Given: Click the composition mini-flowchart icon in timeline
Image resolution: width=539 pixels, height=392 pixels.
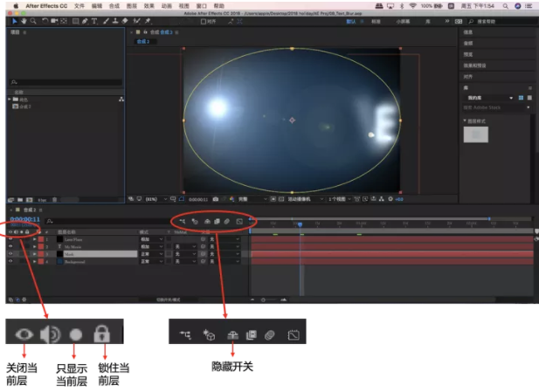Looking at the screenshot, I should click(183, 222).
